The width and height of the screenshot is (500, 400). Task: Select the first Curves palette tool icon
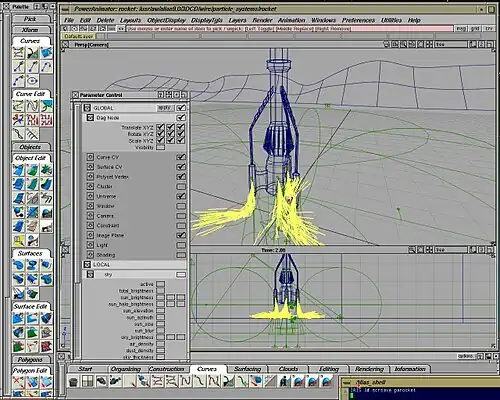coord(19,53)
